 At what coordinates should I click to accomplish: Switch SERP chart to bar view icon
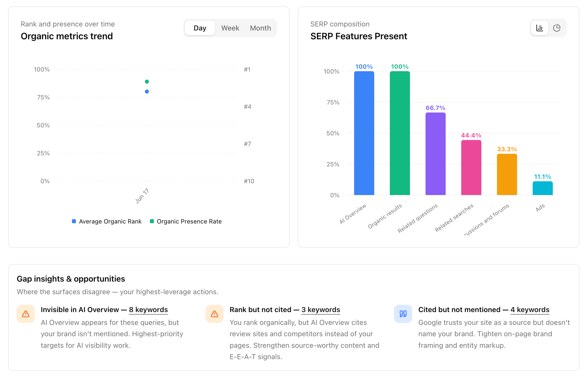[539, 28]
